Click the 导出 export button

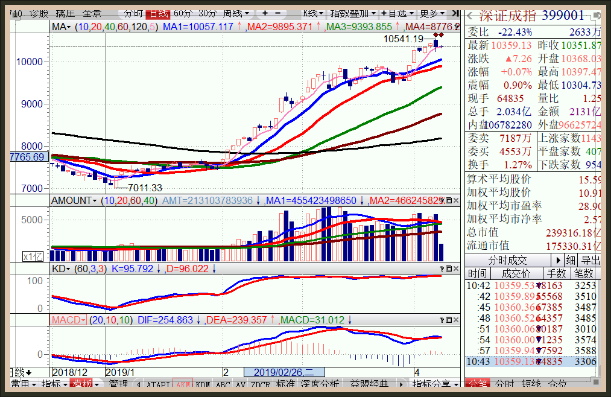pyautogui.click(x=591, y=260)
